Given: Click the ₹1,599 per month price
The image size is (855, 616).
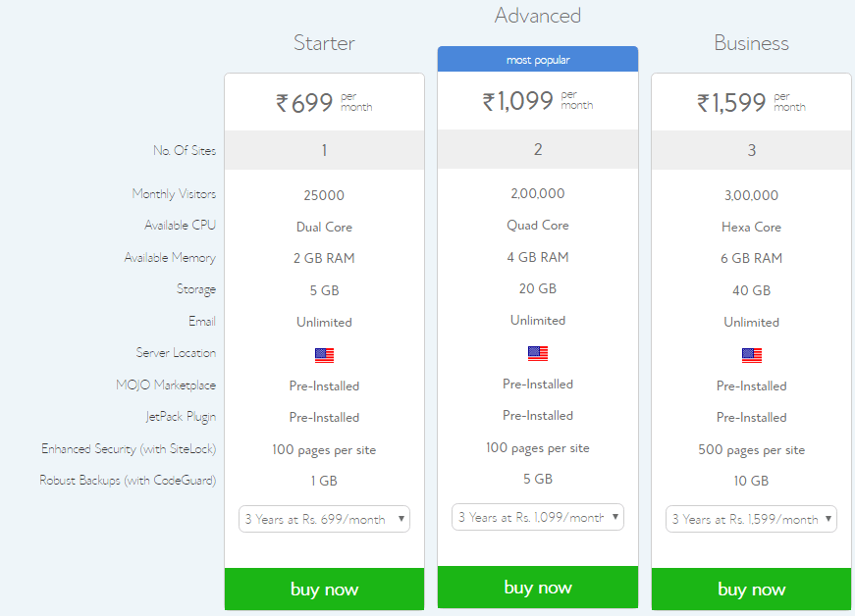Looking at the screenshot, I should [x=752, y=102].
